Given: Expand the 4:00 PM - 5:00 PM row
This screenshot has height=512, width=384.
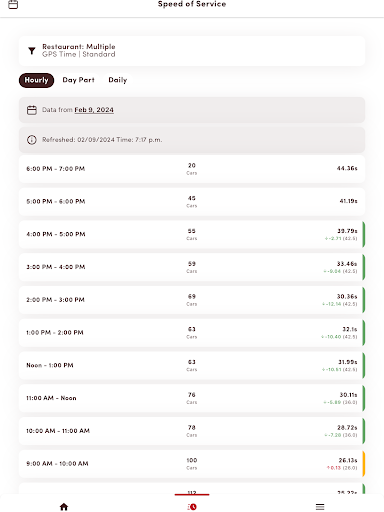Looking at the screenshot, I should [192, 234].
